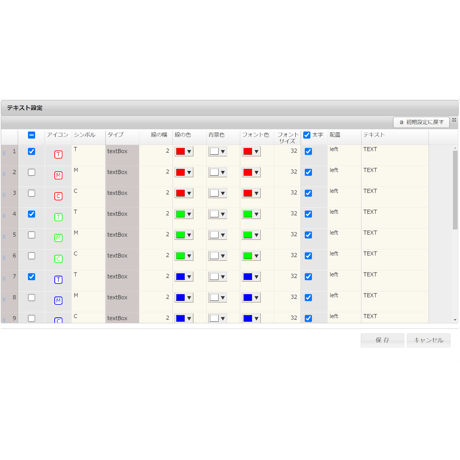The image size is (460, 460).
Task: Select the font size 32 in row 4
Action: 287,218
